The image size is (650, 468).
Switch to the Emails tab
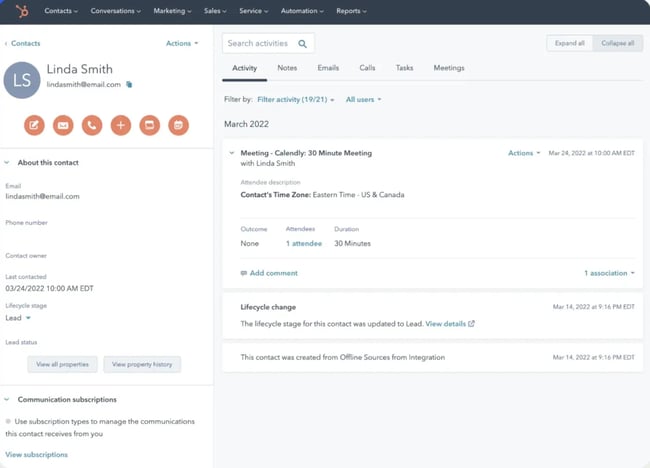(328, 68)
